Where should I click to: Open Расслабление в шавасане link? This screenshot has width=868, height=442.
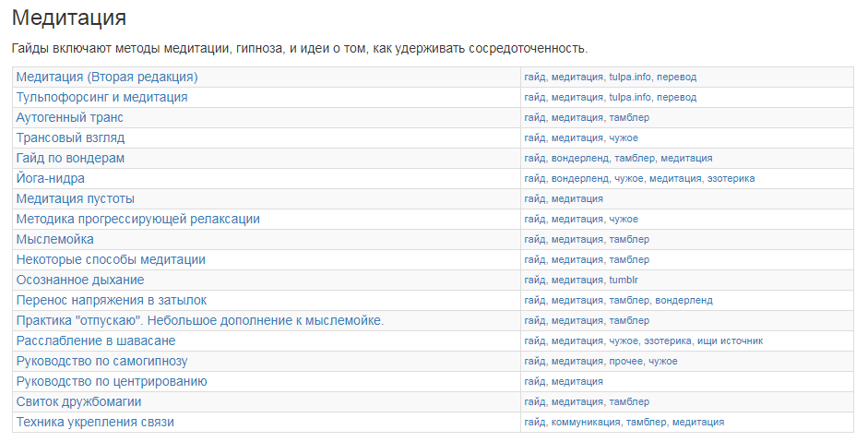[x=96, y=341]
